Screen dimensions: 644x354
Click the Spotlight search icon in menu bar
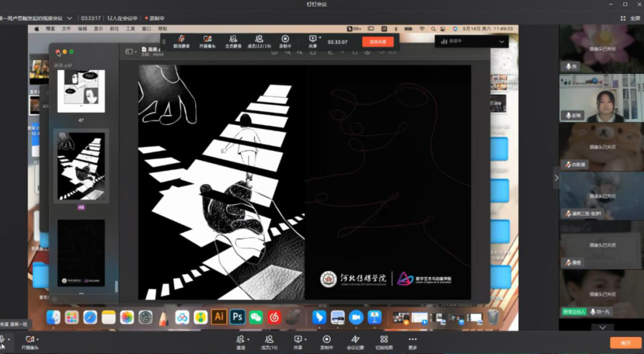tap(434, 29)
